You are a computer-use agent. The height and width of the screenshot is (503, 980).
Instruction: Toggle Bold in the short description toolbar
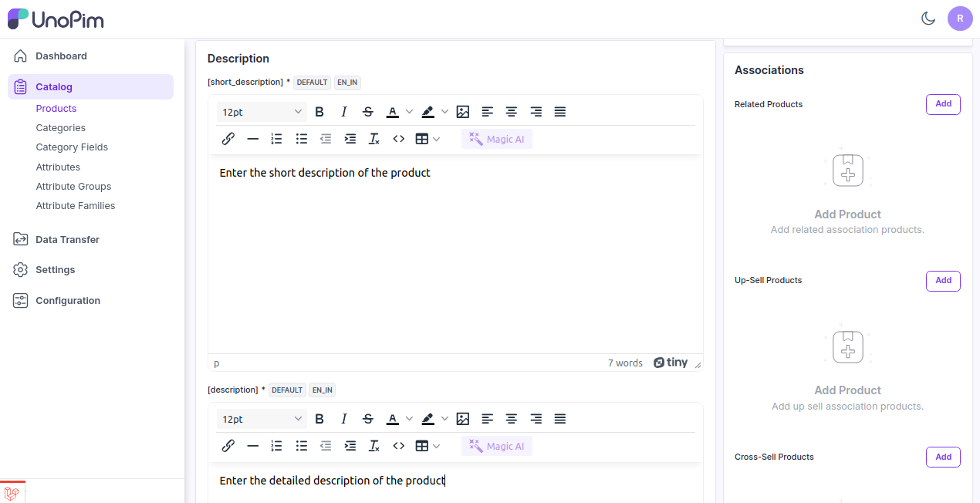tap(319, 112)
